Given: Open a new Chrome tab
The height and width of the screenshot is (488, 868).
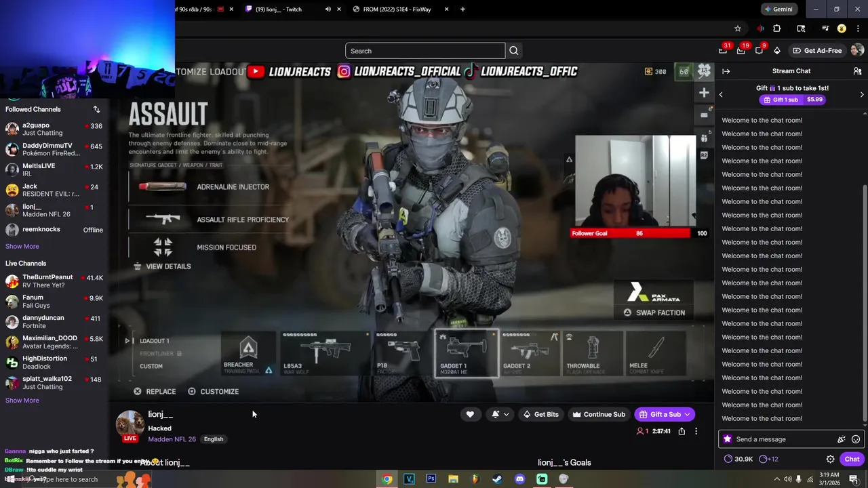Looking at the screenshot, I should click(462, 9).
